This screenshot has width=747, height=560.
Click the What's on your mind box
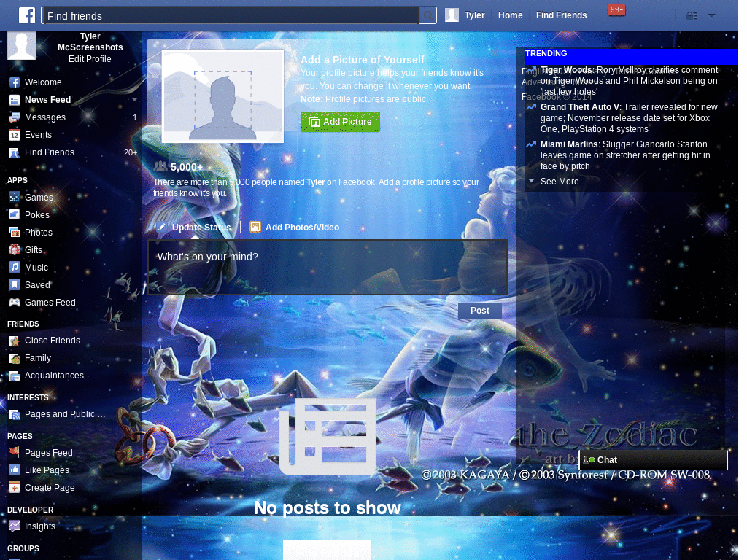point(328,267)
